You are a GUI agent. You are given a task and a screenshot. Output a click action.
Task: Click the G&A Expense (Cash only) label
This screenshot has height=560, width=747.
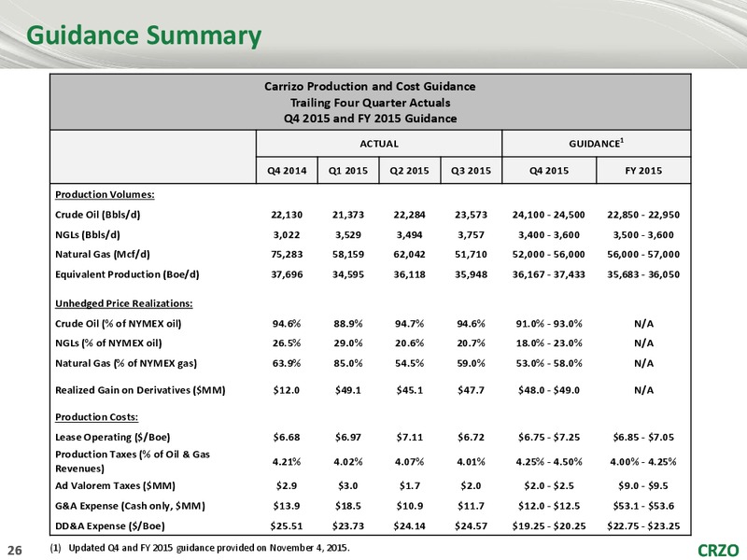(130, 506)
